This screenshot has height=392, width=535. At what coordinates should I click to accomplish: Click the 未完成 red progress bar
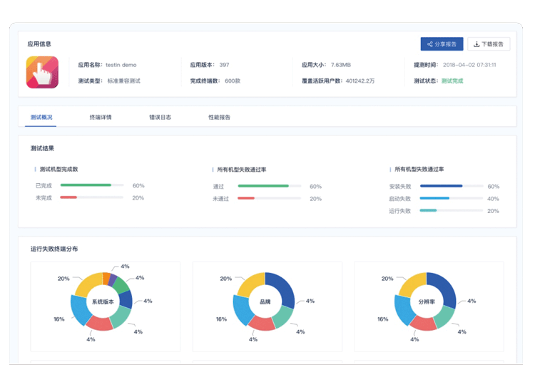pyautogui.click(x=68, y=197)
